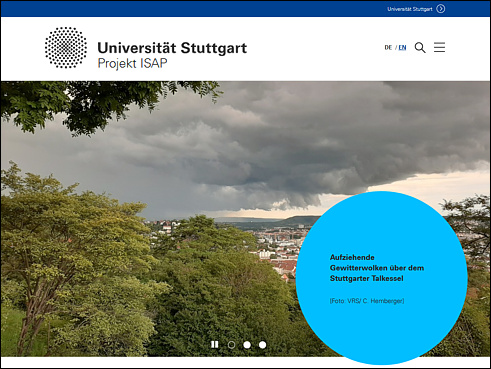Open the search magnifier icon

coord(420,47)
